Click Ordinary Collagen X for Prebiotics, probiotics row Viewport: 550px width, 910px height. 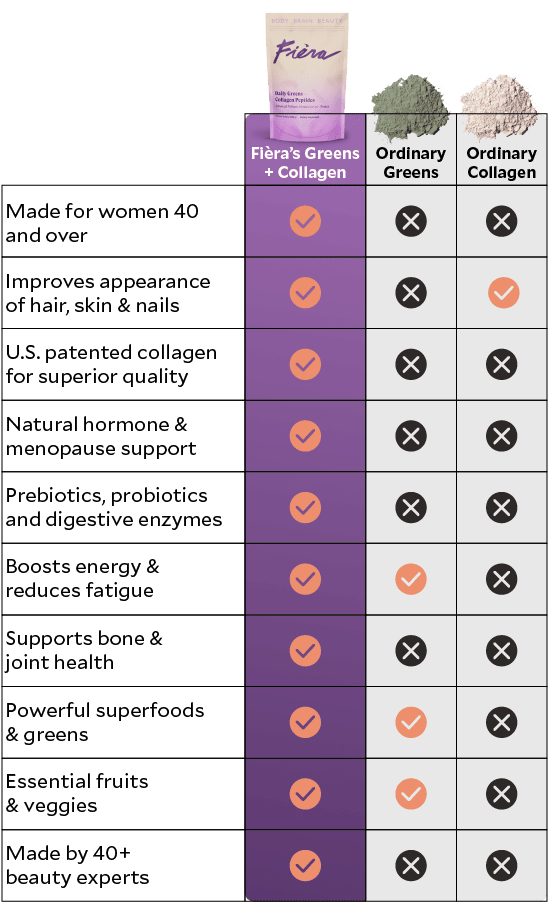tap(502, 508)
